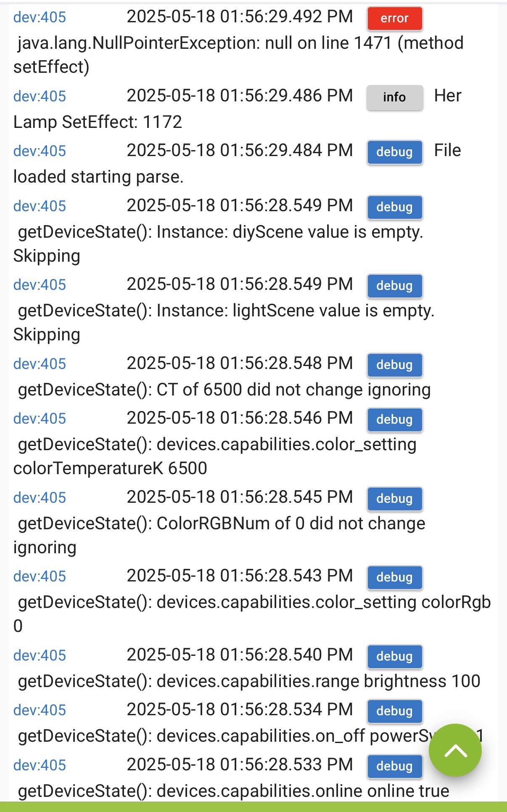Tap the green scroll-to-top arrow button
This screenshot has width=507, height=812.
tap(455, 750)
